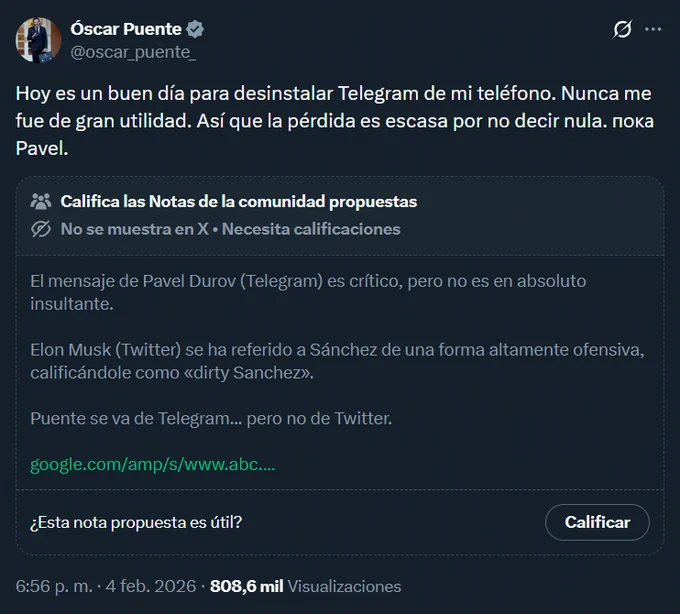Click the Community Notes people icon
This screenshot has width=680, height=614.
pyautogui.click(x=41, y=202)
